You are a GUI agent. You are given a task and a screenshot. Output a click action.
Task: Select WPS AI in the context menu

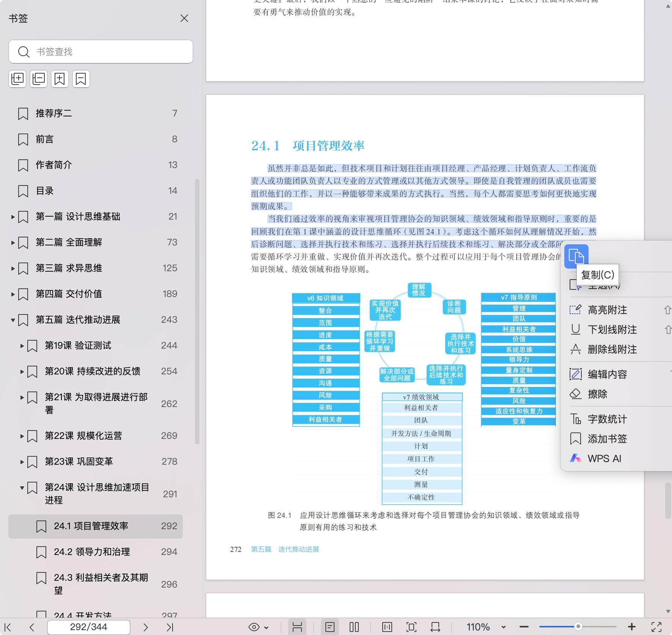click(x=604, y=459)
